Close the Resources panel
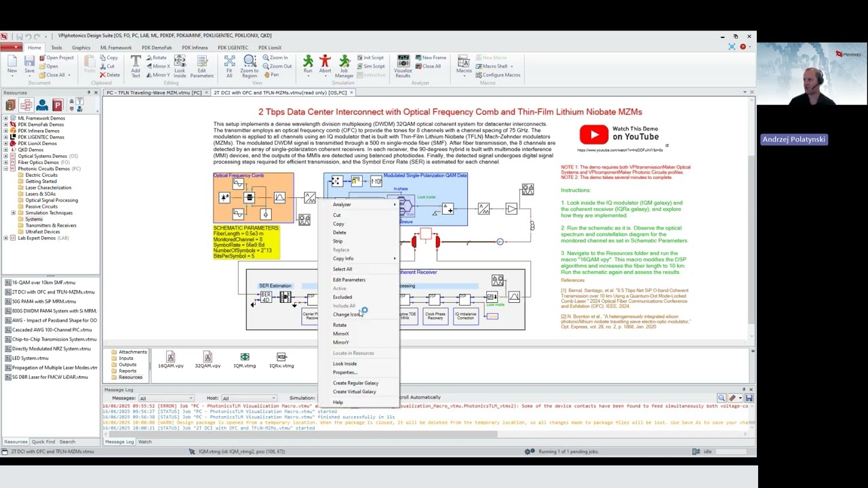 coord(96,93)
